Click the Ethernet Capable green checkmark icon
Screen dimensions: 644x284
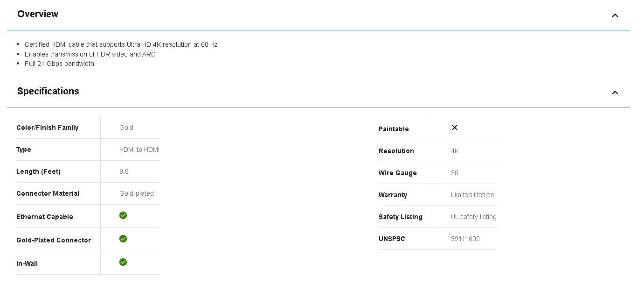point(123,215)
